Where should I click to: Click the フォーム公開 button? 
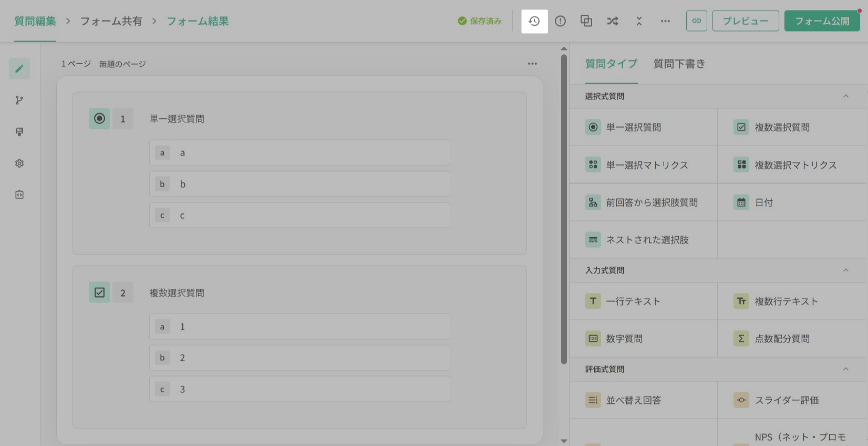tap(822, 21)
